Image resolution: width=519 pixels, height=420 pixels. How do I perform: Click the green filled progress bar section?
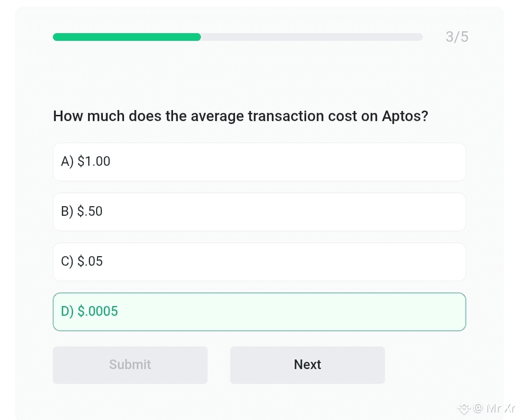pyautogui.click(x=127, y=37)
